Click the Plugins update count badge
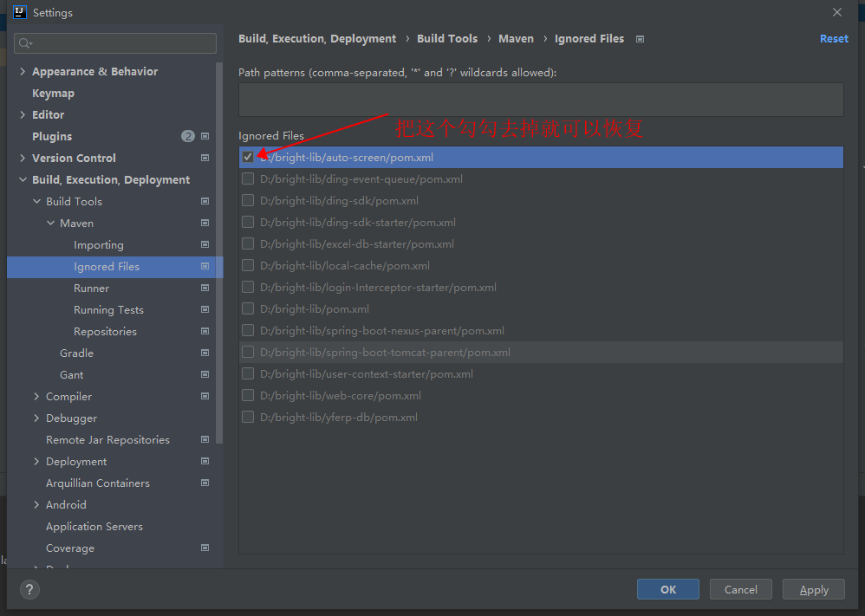 click(188, 136)
